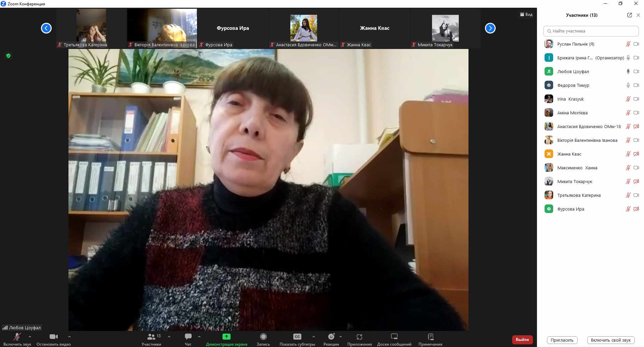This screenshot has height=347, width=644.
Task: Expand the subtitles options chevron
Action: pos(313,336)
